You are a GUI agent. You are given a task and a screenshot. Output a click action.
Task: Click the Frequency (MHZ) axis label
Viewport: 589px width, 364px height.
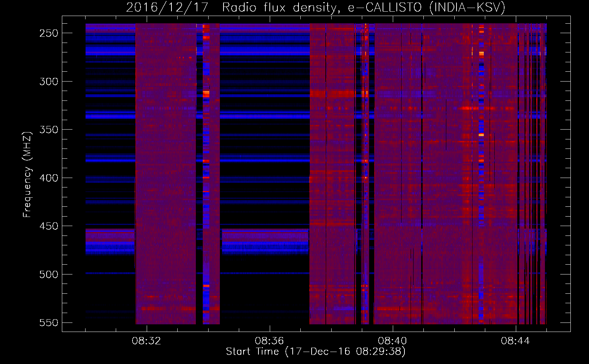coord(27,174)
